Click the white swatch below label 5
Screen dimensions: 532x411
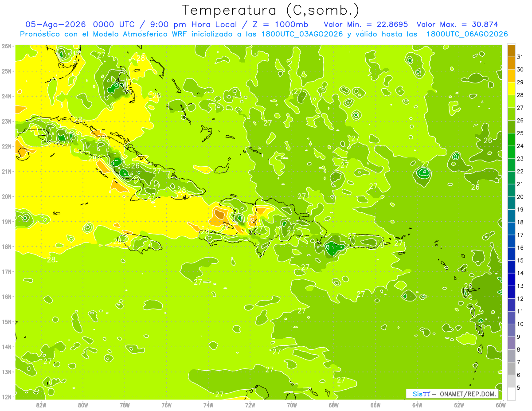(511, 394)
